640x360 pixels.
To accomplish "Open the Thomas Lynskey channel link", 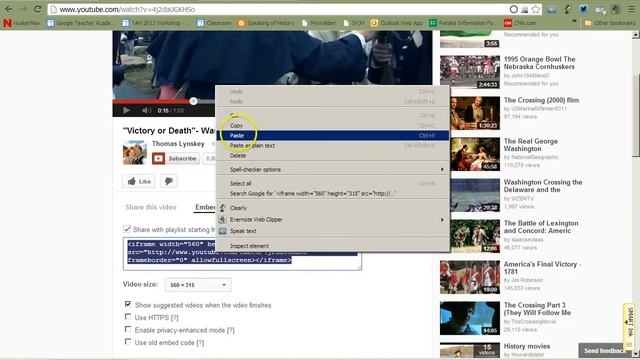I will (178, 144).
